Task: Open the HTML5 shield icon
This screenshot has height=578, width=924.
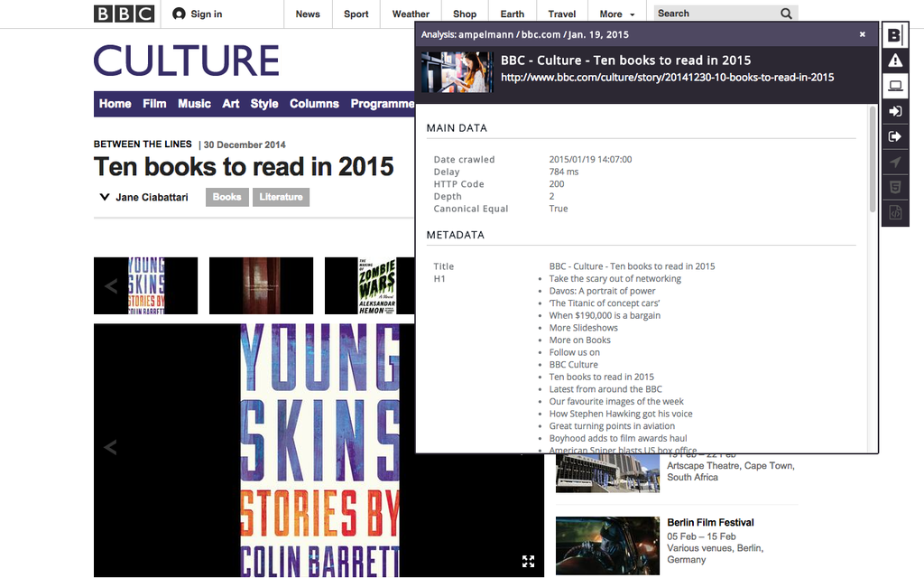Action: (894, 188)
